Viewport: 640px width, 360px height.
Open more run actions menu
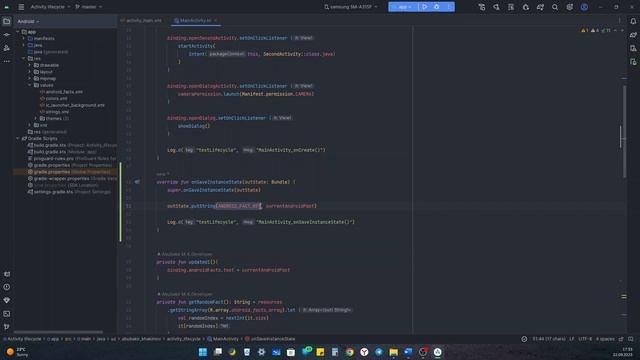449,7
